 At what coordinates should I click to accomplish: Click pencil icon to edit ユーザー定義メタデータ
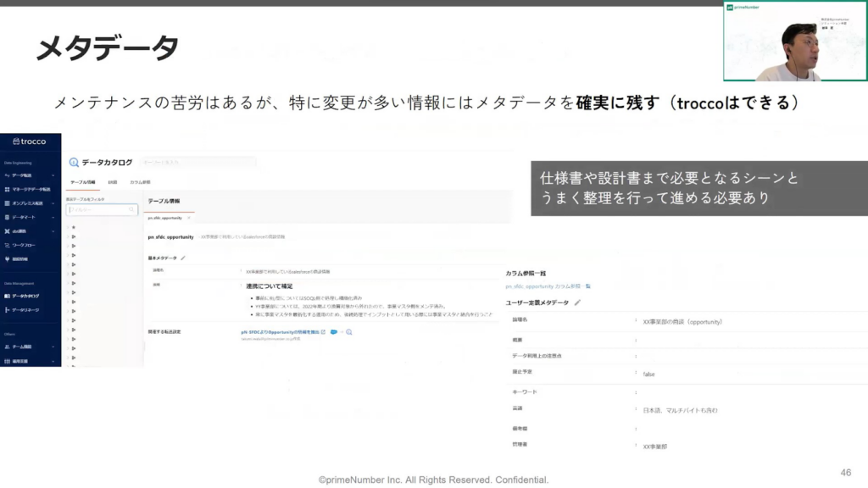click(577, 302)
